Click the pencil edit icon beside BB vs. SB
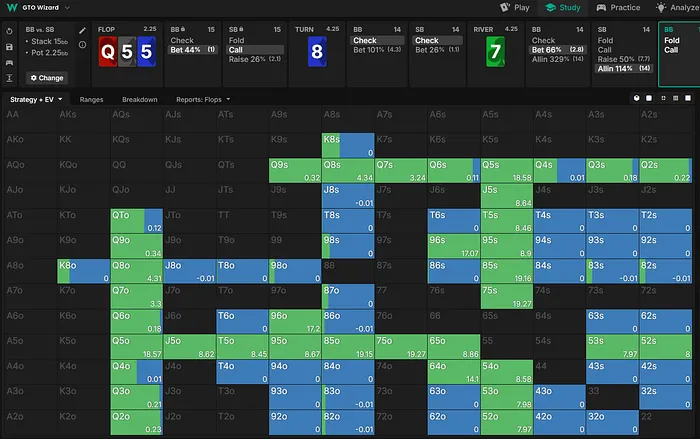Screen dimensions: 700x439 point(82,30)
